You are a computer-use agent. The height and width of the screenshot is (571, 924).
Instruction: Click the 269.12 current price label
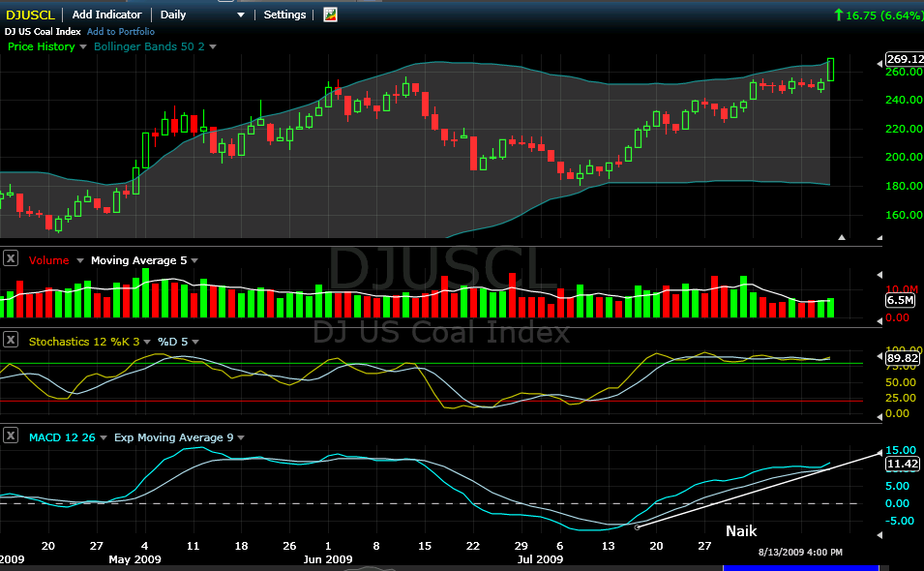tap(905, 59)
